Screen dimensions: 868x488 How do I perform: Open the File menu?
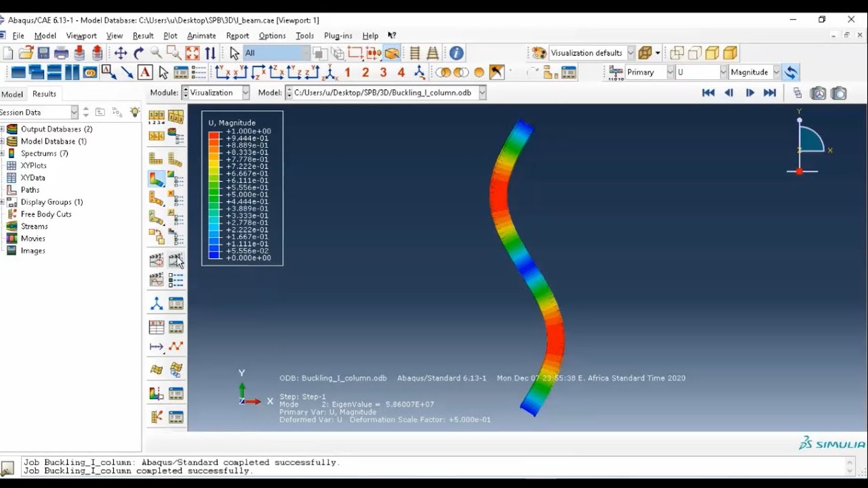[x=18, y=36]
